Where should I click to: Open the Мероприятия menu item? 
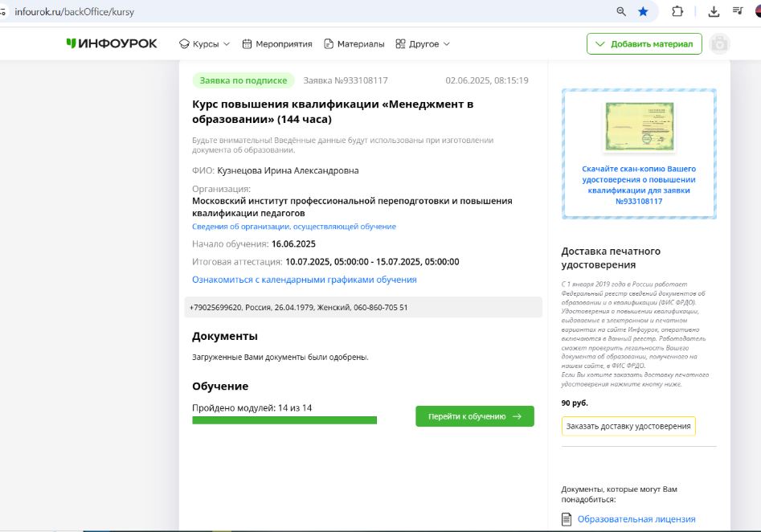click(276, 44)
